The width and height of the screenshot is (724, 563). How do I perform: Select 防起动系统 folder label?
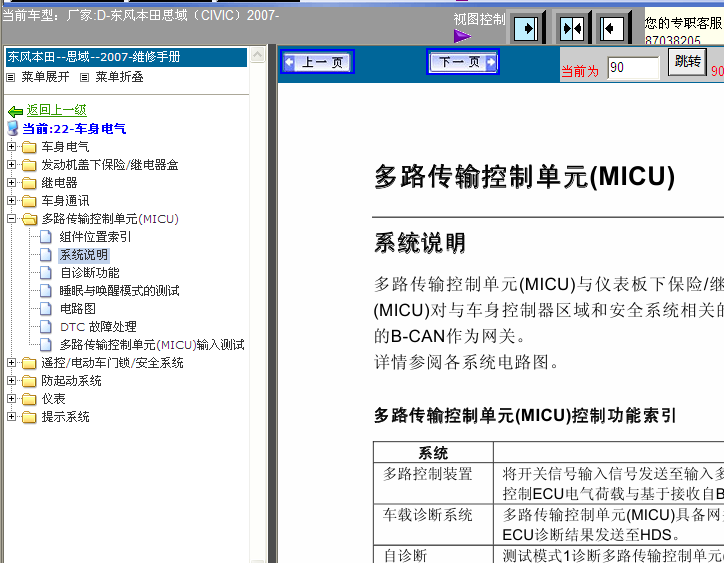point(71,381)
